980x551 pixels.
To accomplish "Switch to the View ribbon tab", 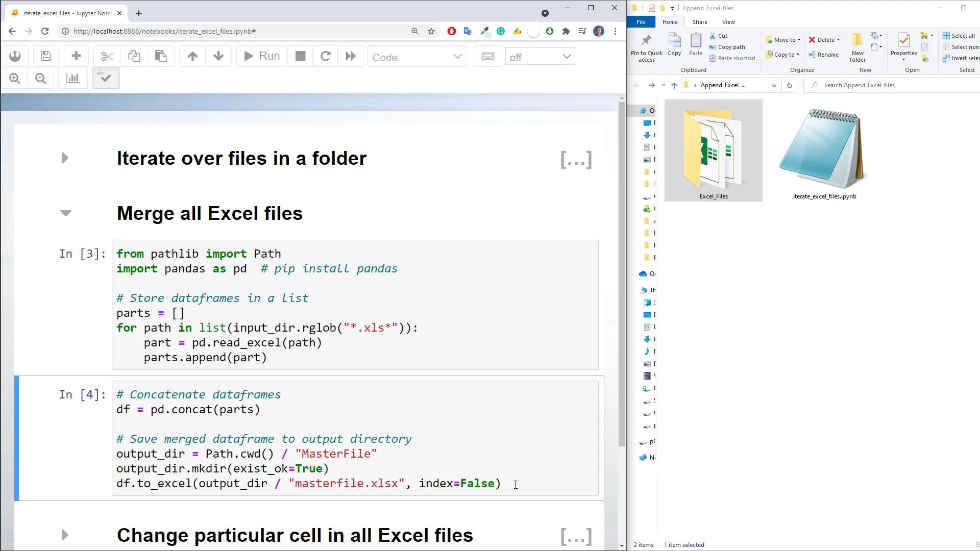I will pyautogui.click(x=729, y=22).
